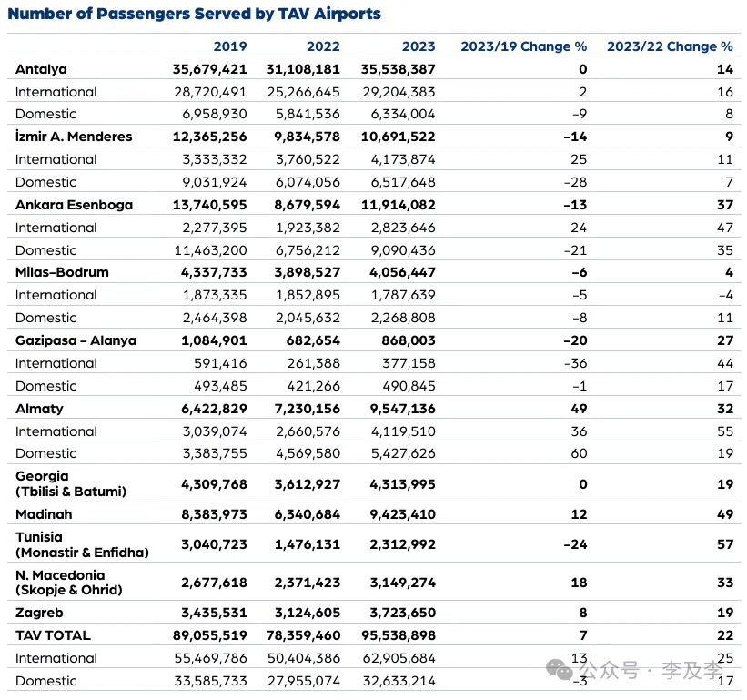The width and height of the screenshot is (747, 700).
Task: Click İzmir 2019 total 12,365,256
Action: tap(209, 137)
